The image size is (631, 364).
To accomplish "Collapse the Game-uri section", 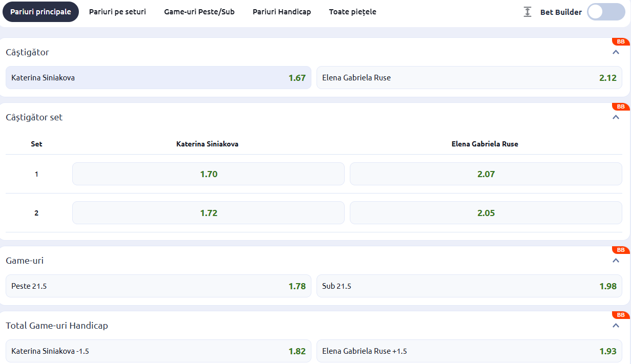I will tap(616, 261).
